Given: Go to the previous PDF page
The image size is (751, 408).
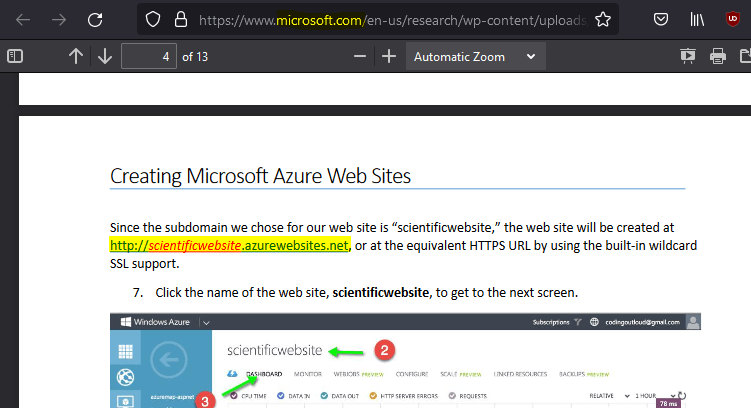Looking at the screenshot, I should pos(75,57).
